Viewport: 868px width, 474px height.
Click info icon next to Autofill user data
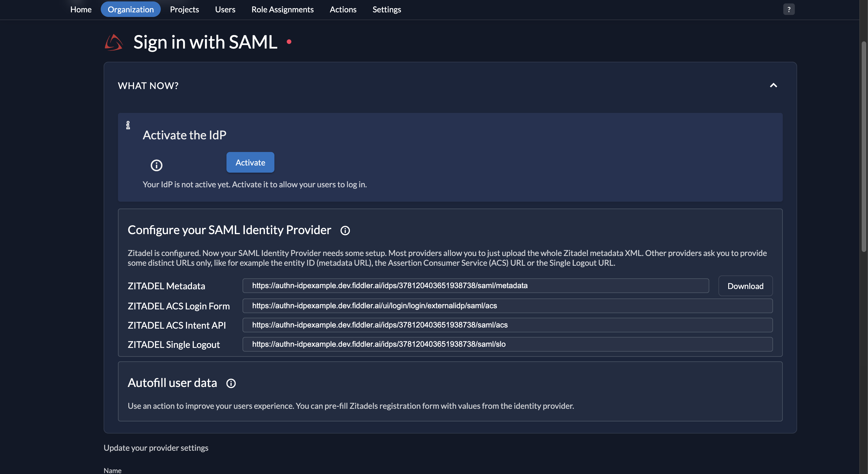click(231, 383)
